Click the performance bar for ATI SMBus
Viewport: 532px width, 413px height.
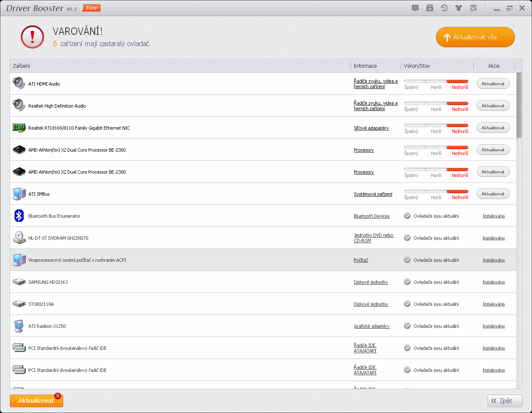(436, 192)
